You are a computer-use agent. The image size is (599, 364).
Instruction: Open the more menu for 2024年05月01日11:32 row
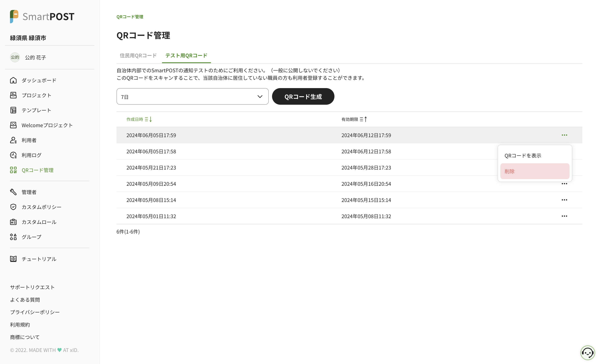coord(564,216)
